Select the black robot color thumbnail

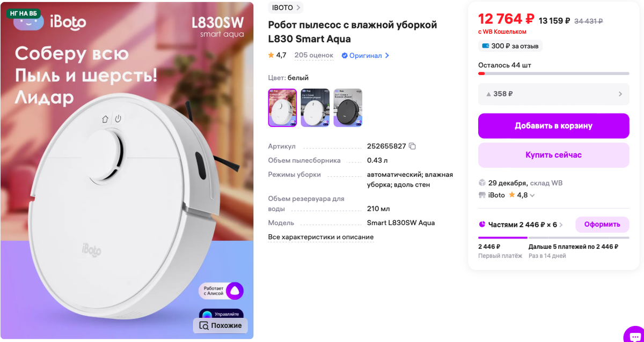[x=348, y=108]
